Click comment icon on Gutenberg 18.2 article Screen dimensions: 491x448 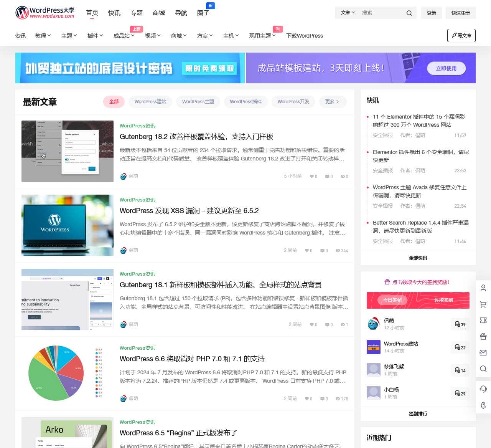pyautogui.click(x=327, y=177)
